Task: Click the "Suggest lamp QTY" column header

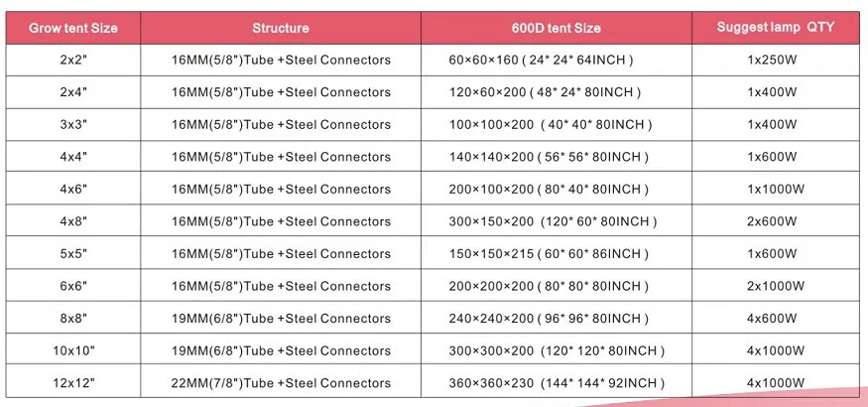Action: click(x=775, y=27)
